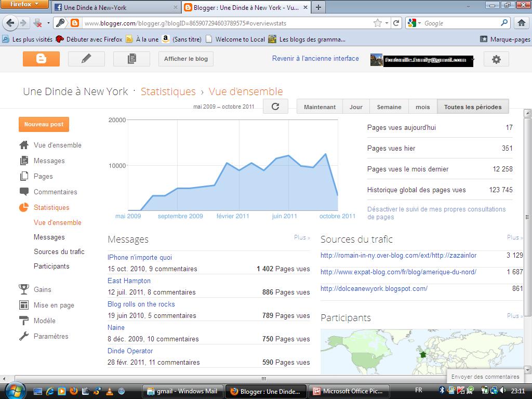Screen dimensions: 532x399
Task: Click the house icon beside Vue d'ensemble
Action: point(24,145)
